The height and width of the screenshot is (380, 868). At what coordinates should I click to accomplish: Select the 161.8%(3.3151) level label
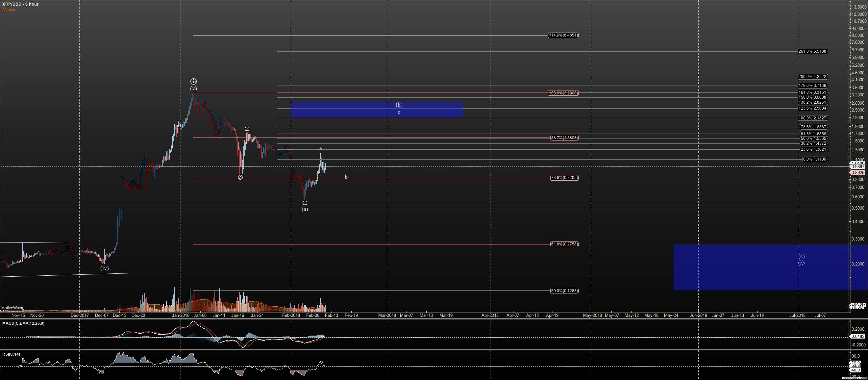point(813,92)
